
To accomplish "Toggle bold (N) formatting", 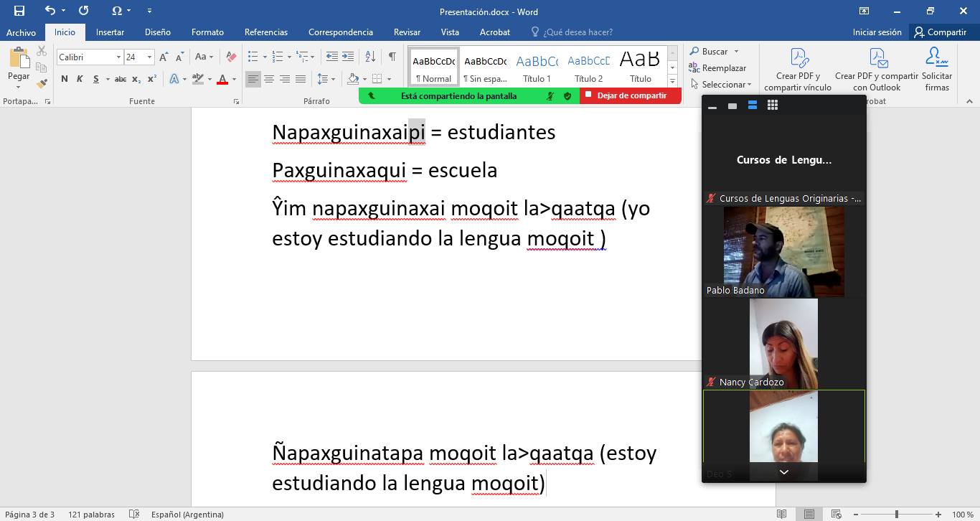I will [65, 79].
